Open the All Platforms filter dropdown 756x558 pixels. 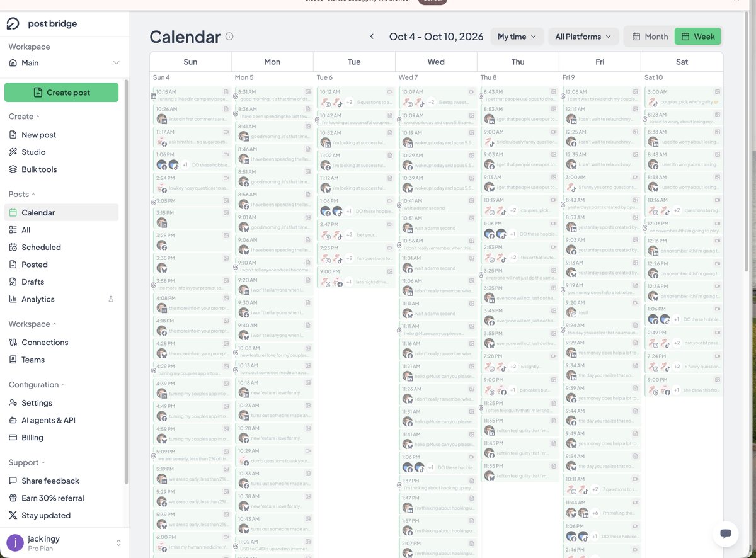tap(583, 37)
